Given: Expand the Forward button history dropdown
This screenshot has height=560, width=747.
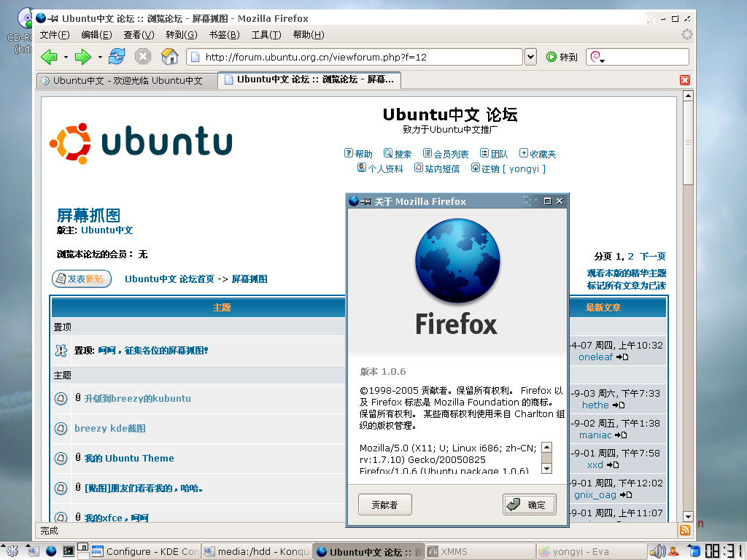Looking at the screenshot, I should tap(99, 57).
